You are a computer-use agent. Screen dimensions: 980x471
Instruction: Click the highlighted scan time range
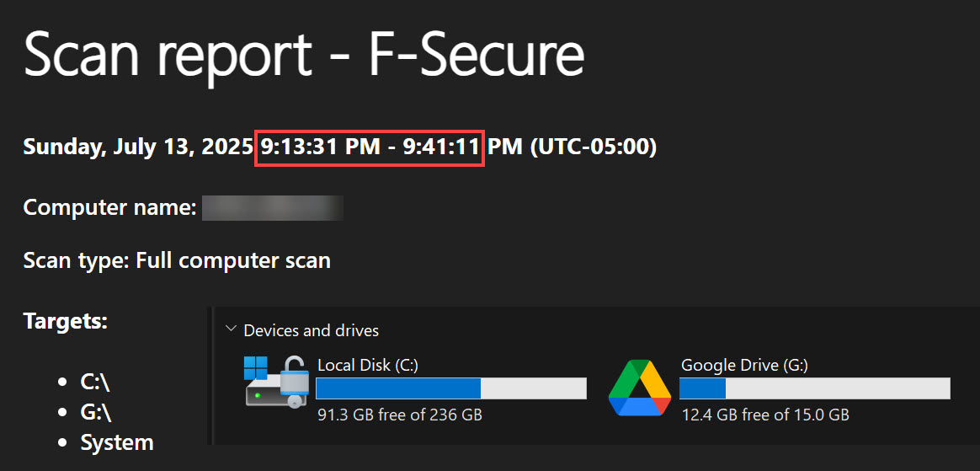pos(370,147)
